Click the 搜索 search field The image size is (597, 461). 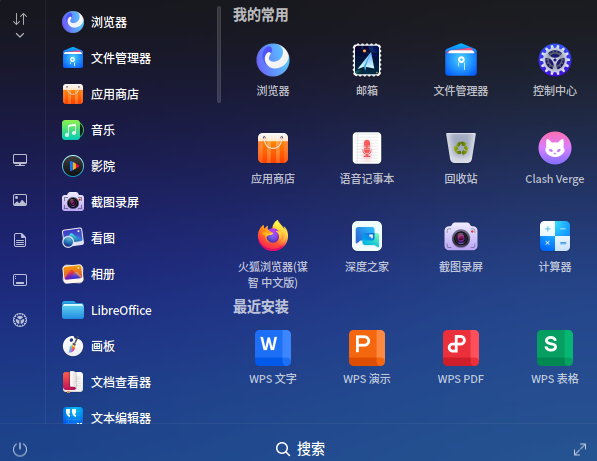(x=300, y=449)
